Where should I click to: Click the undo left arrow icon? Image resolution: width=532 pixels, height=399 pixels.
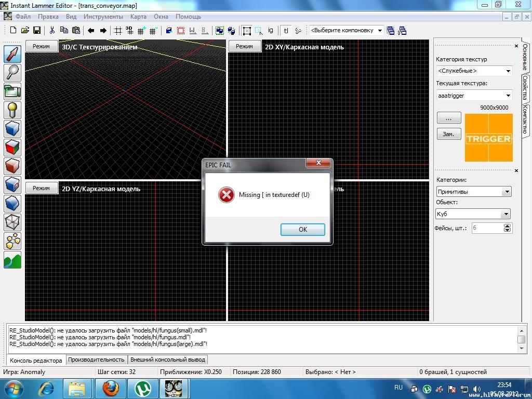(91, 31)
